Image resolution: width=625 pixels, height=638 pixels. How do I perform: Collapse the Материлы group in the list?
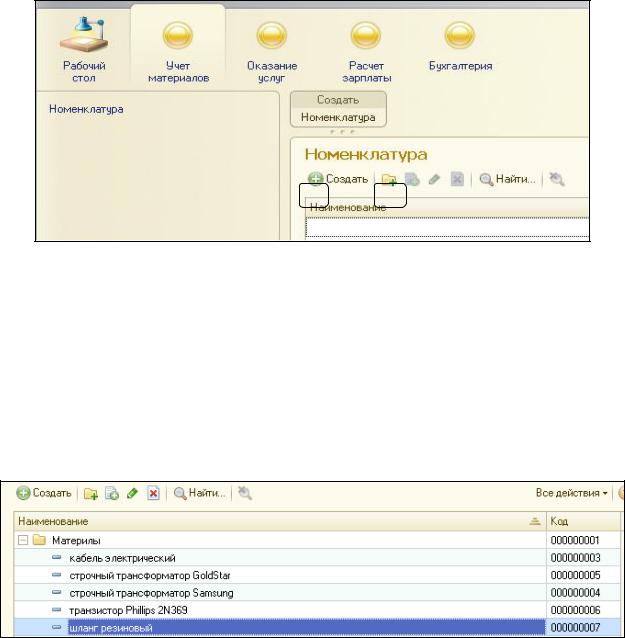pyautogui.click(x=23, y=540)
